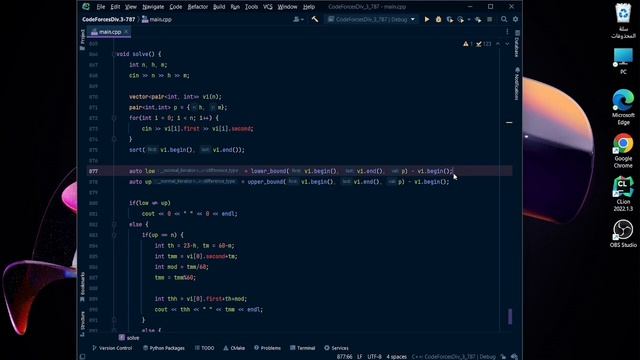The width and height of the screenshot is (640, 360).
Task: Open the Code menu
Action: (x=176, y=7)
